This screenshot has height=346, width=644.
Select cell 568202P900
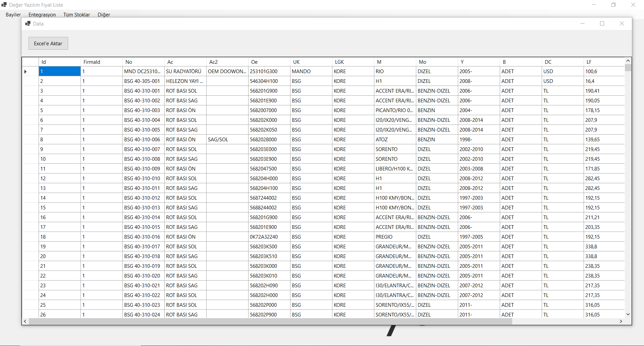(269, 314)
